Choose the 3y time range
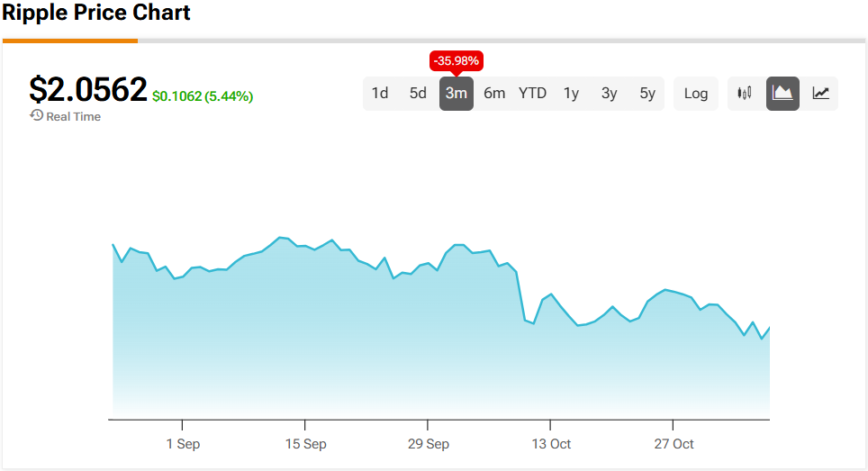 coord(609,94)
